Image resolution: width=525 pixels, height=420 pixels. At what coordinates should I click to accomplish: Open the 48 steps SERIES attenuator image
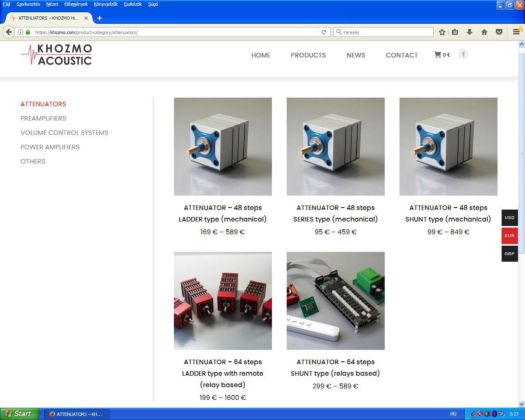[336, 146]
